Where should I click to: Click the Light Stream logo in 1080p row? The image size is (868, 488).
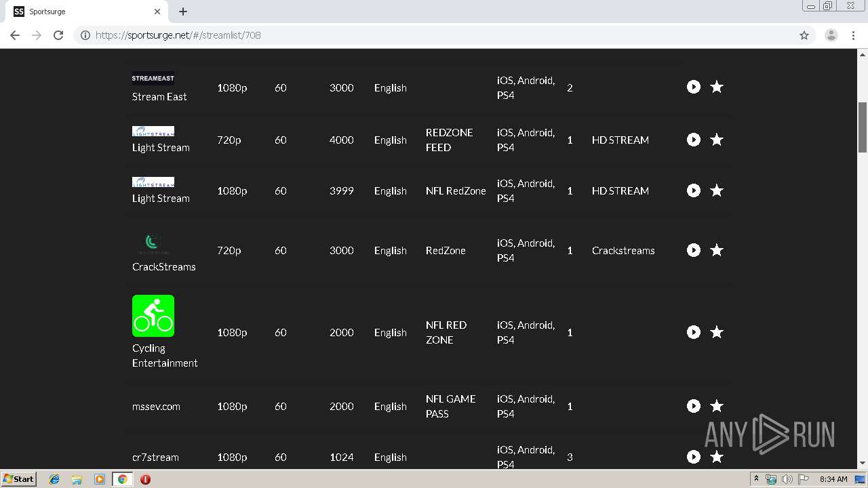pos(153,182)
